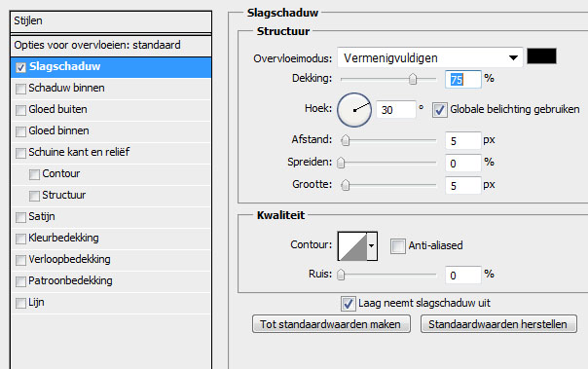Click Standaardwaarden herstellen button
588x369 pixels.
[x=498, y=324]
